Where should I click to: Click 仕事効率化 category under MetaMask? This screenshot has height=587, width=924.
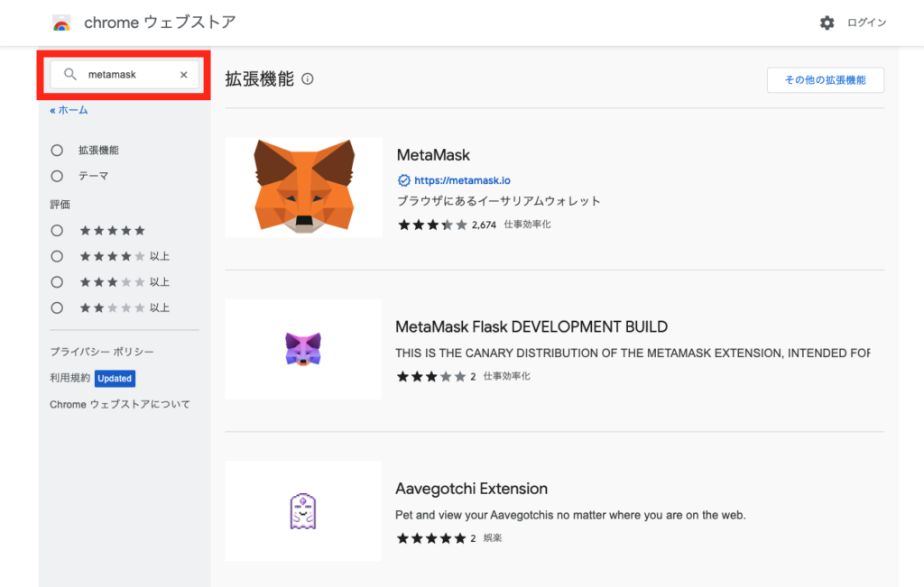[x=527, y=225]
